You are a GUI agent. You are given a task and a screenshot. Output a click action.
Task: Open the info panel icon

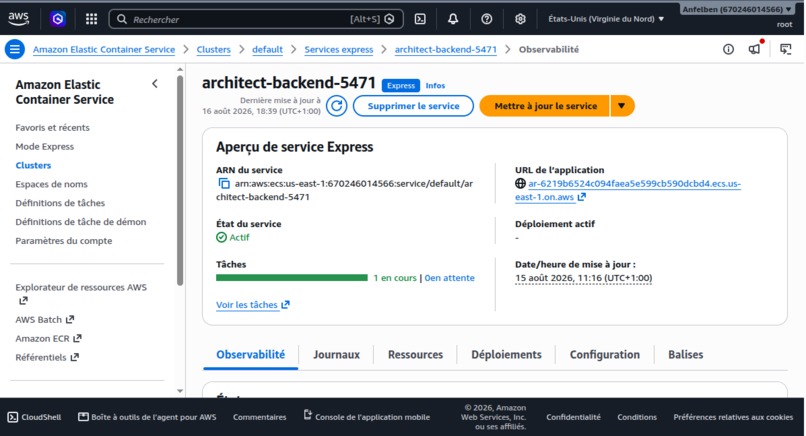(728, 49)
